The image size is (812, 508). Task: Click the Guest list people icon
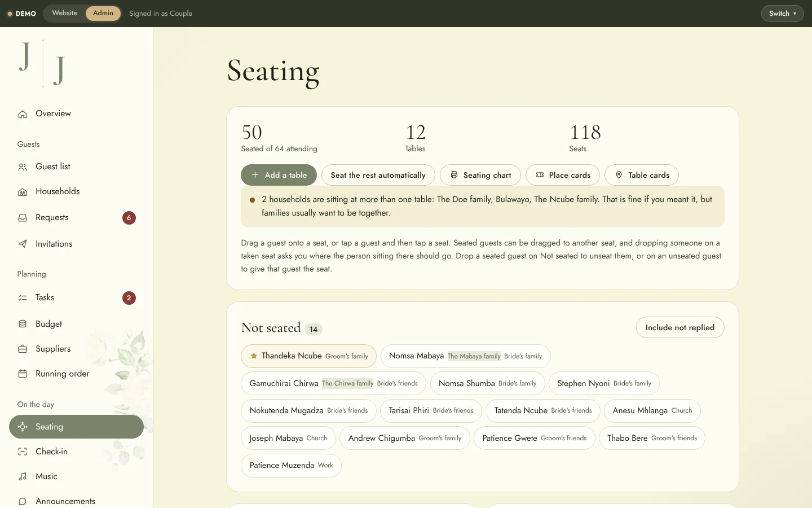pos(23,167)
